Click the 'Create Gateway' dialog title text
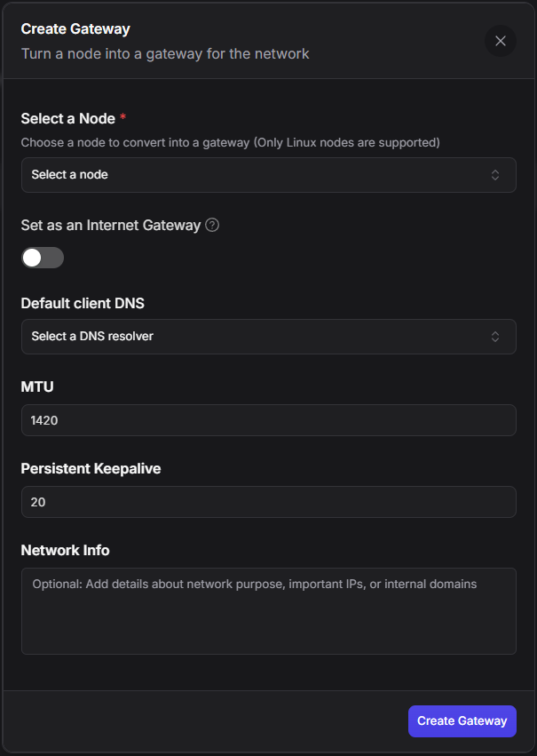 (x=75, y=29)
